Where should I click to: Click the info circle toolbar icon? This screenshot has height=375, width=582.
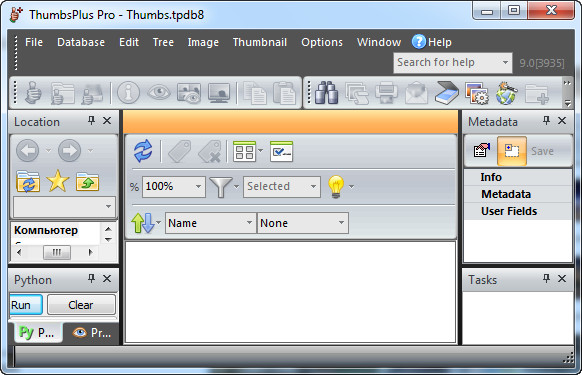(x=128, y=92)
